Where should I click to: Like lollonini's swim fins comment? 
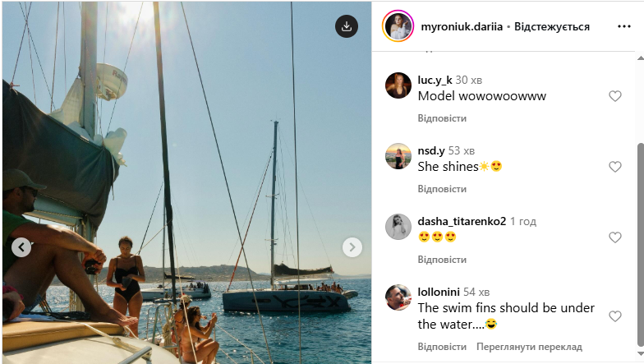pos(614,316)
